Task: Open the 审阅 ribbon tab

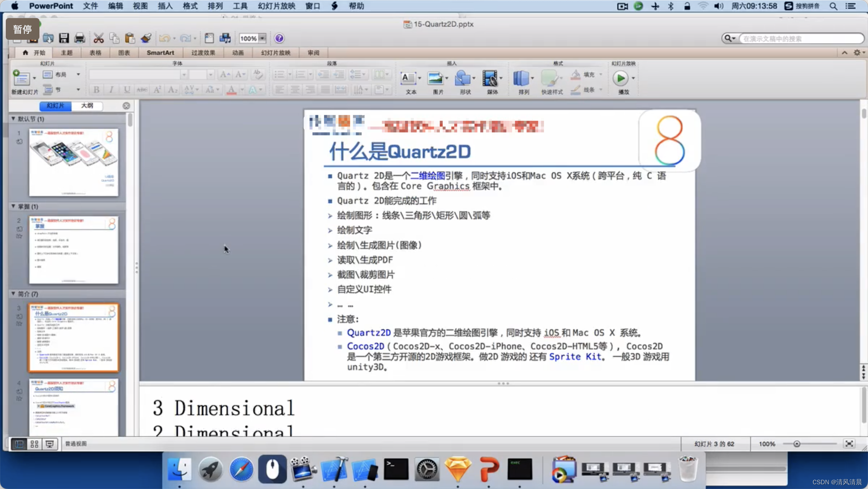Action: click(x=314, y=53)
